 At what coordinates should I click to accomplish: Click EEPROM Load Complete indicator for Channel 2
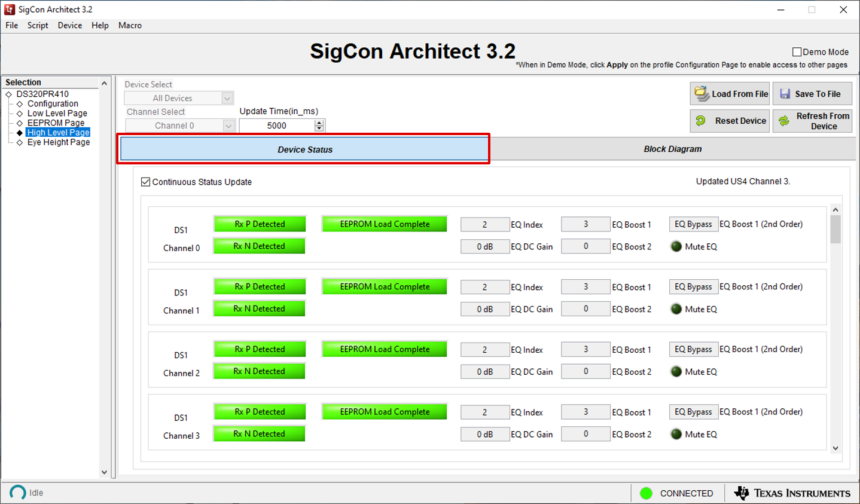385,349
